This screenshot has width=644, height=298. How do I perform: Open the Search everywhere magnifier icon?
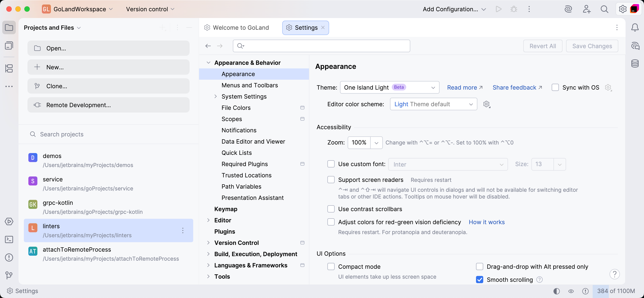[604, 9]
